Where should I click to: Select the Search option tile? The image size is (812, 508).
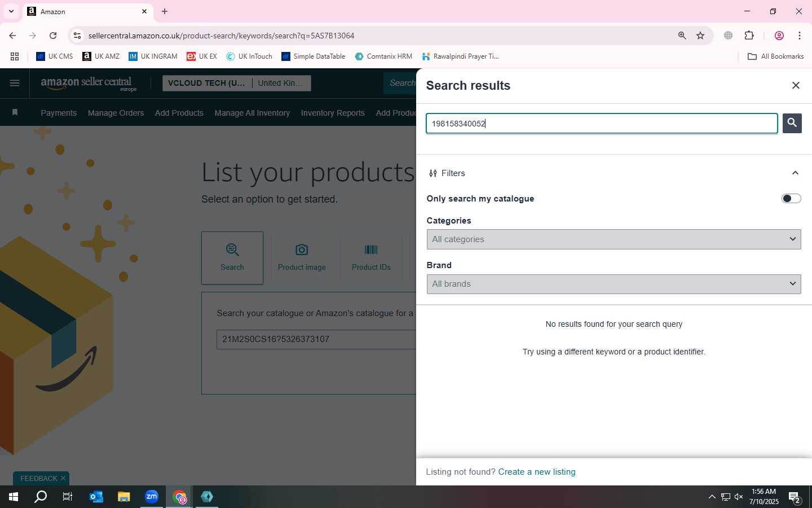coord(232,258)
